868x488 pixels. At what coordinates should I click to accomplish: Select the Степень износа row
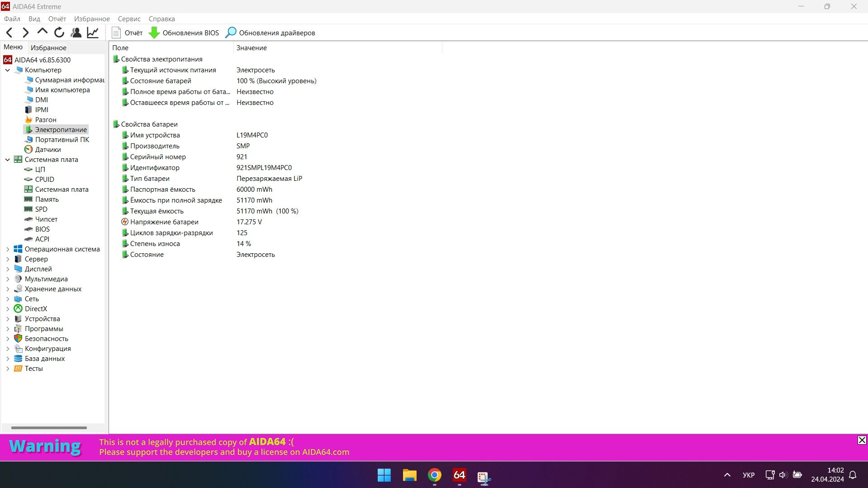[276, 244]
